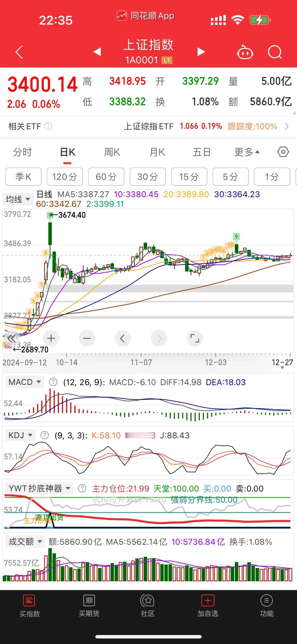The image size is (297, 644).
Task: Expand quote details corner triangle
Action: 294,113
